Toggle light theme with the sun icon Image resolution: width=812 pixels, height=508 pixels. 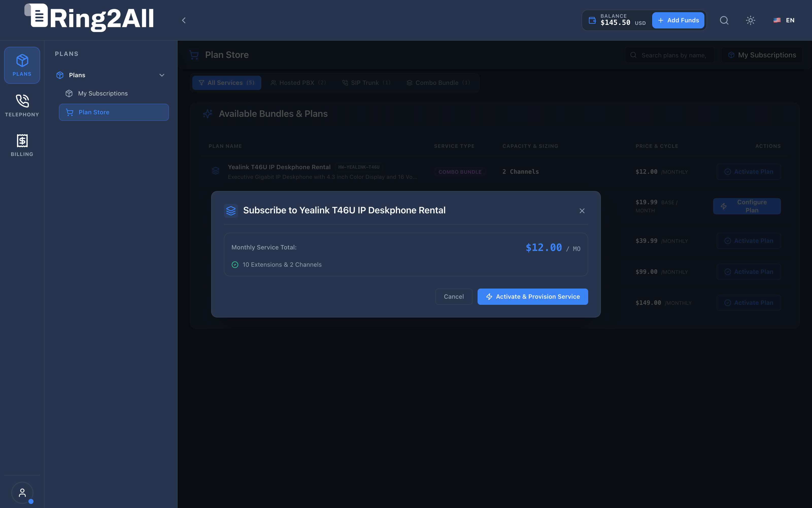751,21
